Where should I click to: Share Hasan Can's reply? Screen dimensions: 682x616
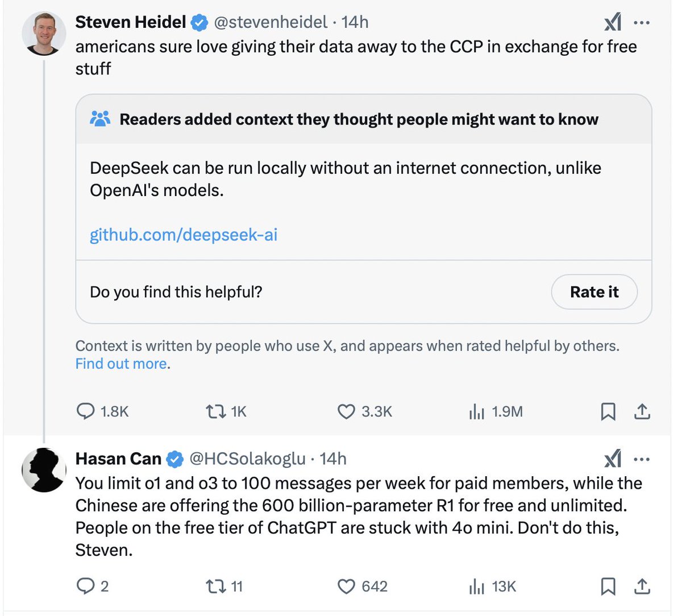click(x=642, y=586)
